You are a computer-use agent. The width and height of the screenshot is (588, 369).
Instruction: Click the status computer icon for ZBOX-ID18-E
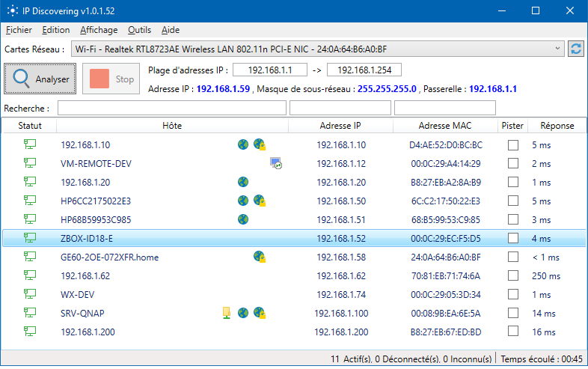point(30,237)
